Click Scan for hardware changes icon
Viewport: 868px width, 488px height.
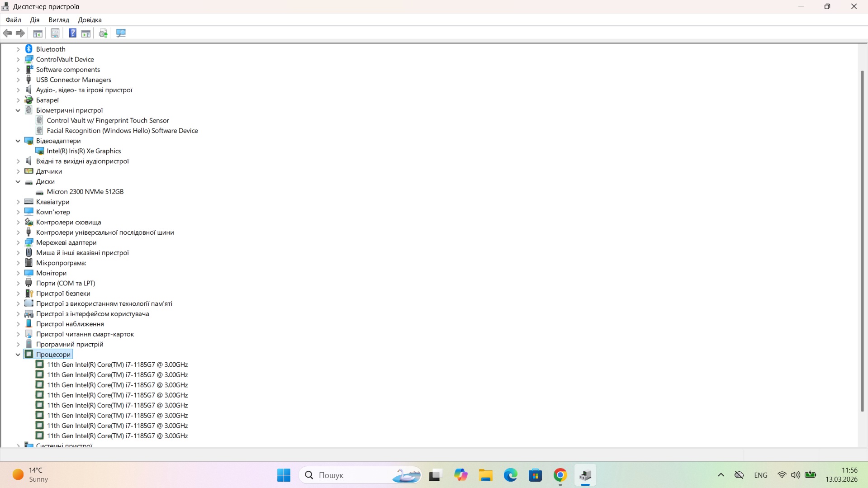(121, 33)
